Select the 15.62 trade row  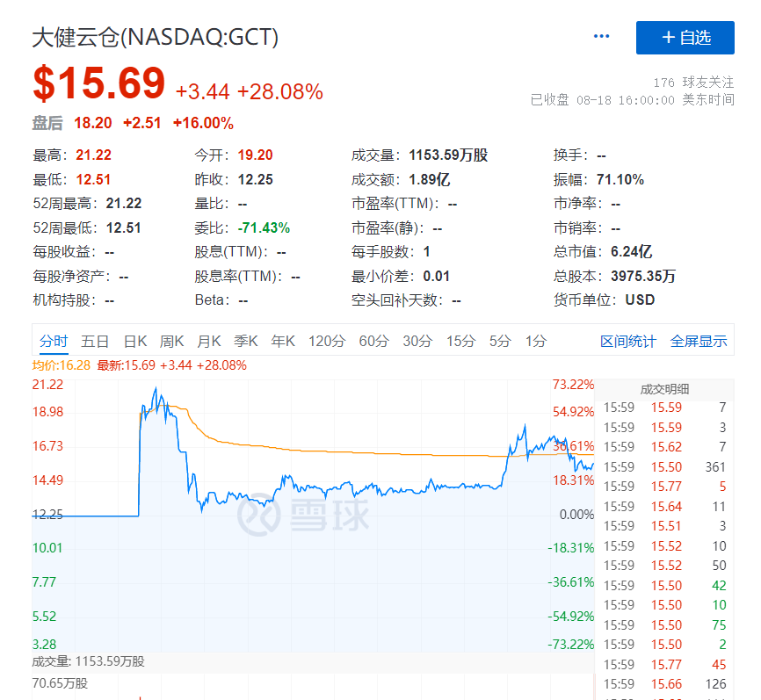coord(664,447)
